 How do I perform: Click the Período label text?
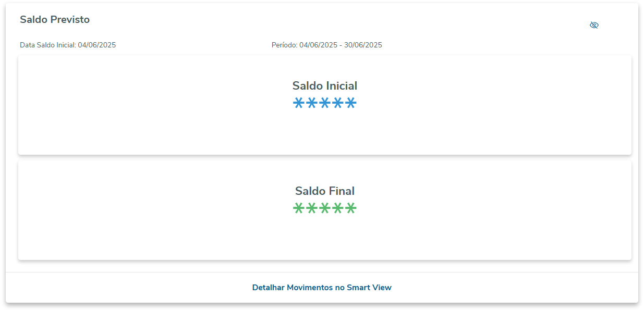click(284, 45)
